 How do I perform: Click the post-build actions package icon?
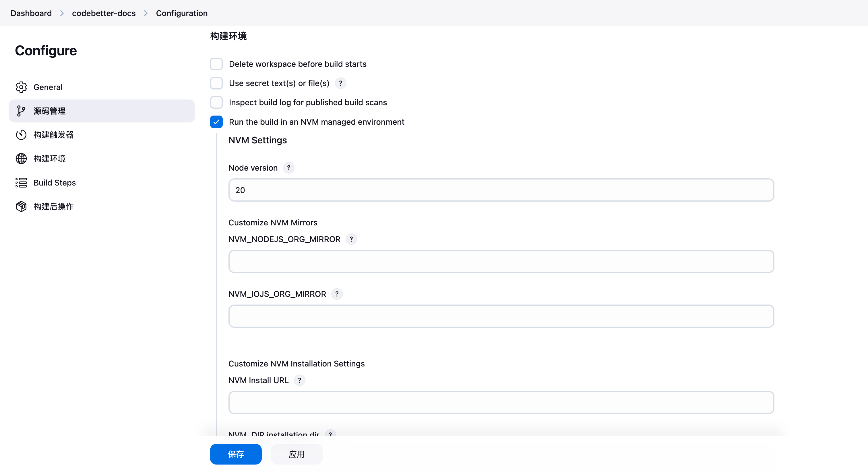(x=21, y=206)
